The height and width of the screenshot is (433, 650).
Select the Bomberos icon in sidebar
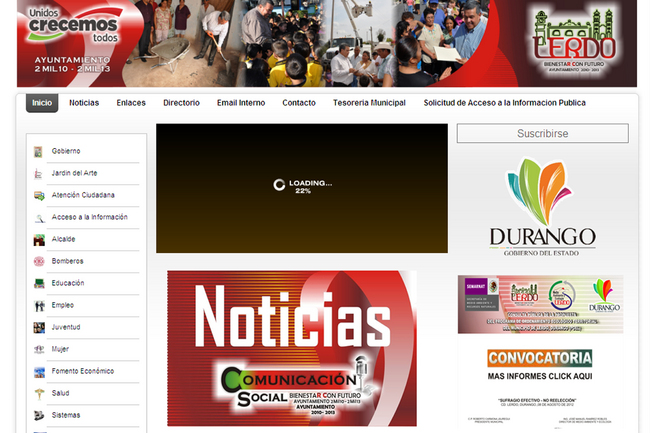[x=39, y=261]
